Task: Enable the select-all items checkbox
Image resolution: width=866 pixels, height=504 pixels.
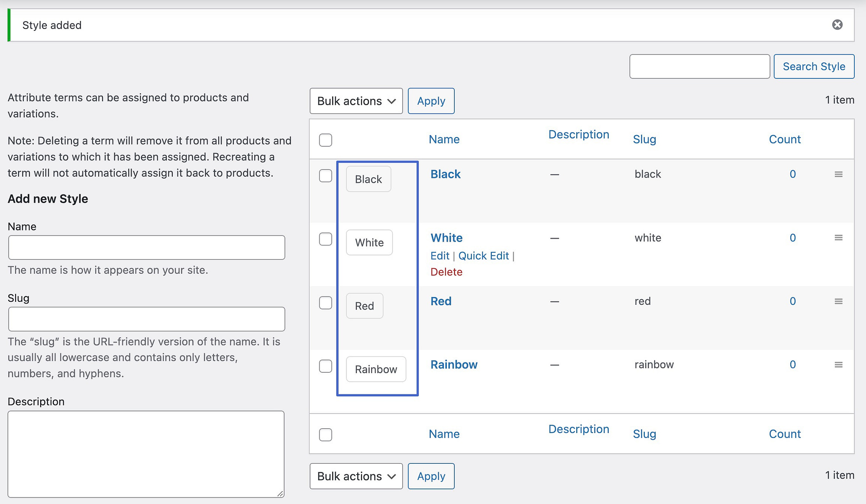Action: 326,139
